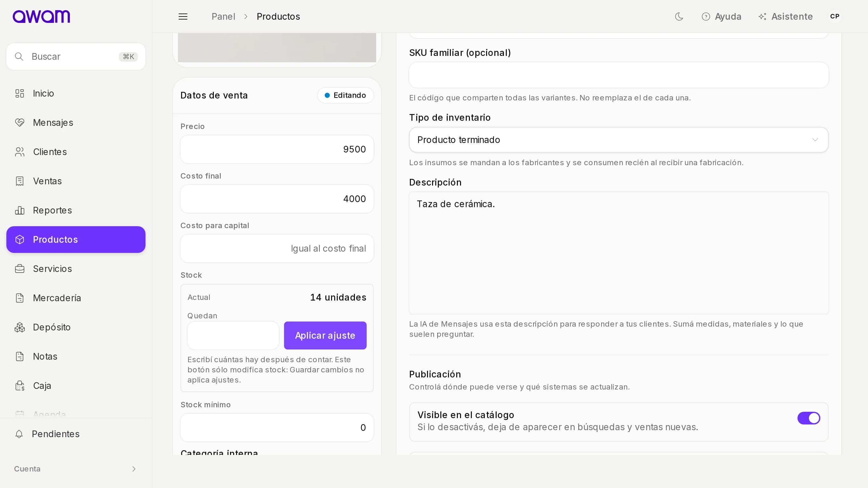Click the Costo para capital field
This screenshot has width=868, height=488.
click(277, 248)
